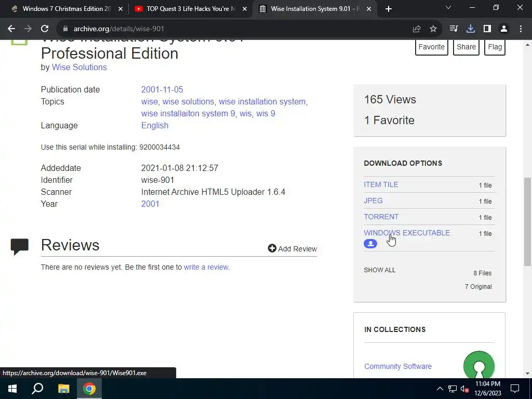Download the WINDOWS EXECUTABLE file
Viewport: 532px width, 399px height.
[407, 233]
